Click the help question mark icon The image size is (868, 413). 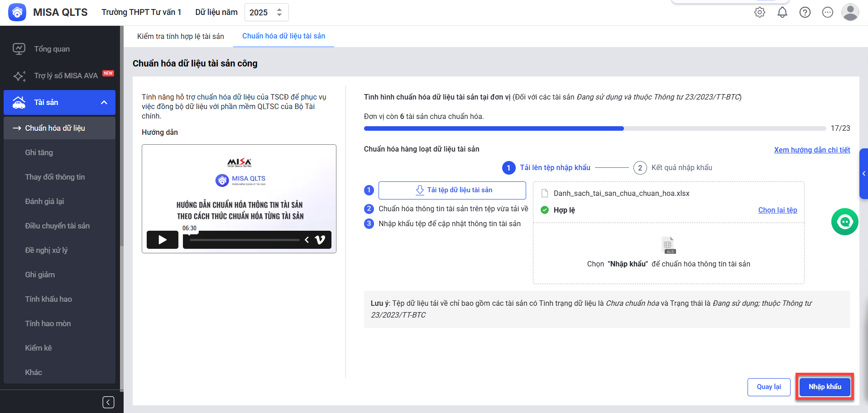805,13
